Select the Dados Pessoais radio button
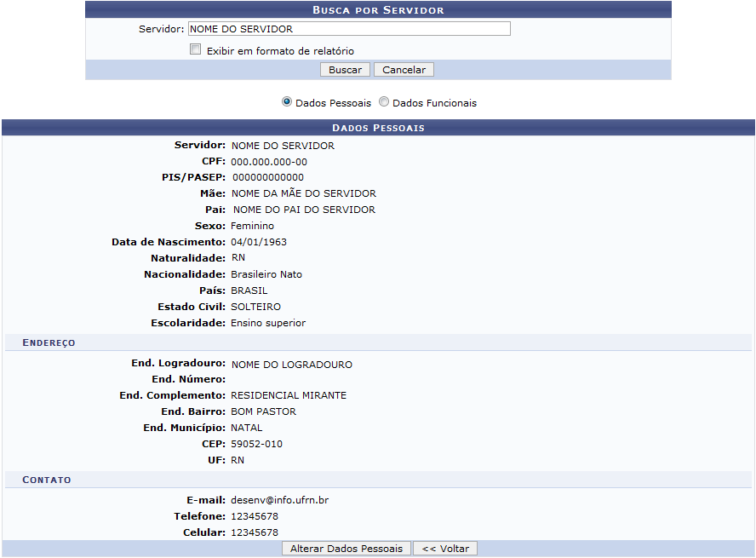Image resolution: width=756 pixels, height=558 pixels. coord(287,102)
